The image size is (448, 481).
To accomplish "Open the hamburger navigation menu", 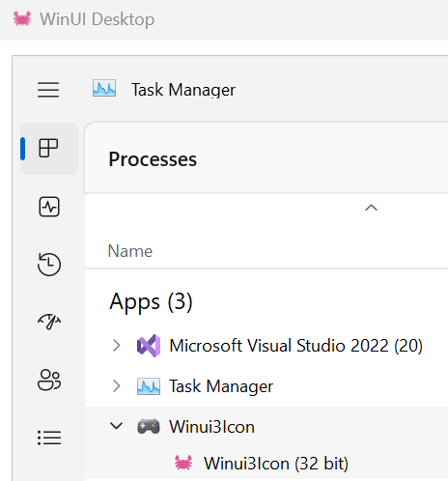I will (48, 90).
